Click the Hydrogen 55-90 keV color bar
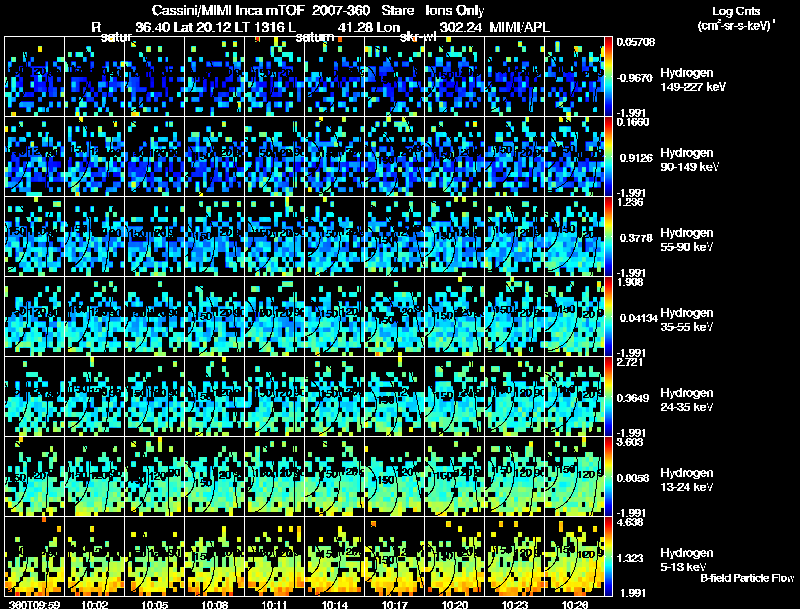Screen dimensions: 800x609 pyautogui.click(x=608, y=237)
